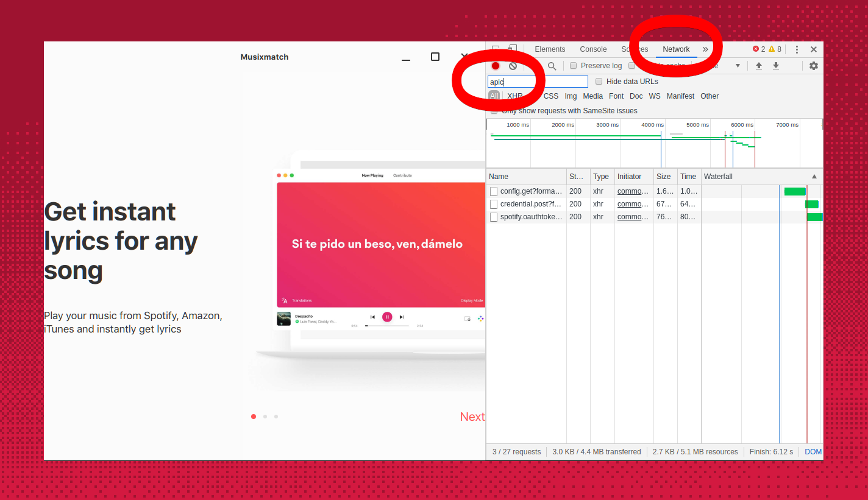Open Network settings gear icon
The width and height of the screenshot is (868, 500).
(814, 66)
